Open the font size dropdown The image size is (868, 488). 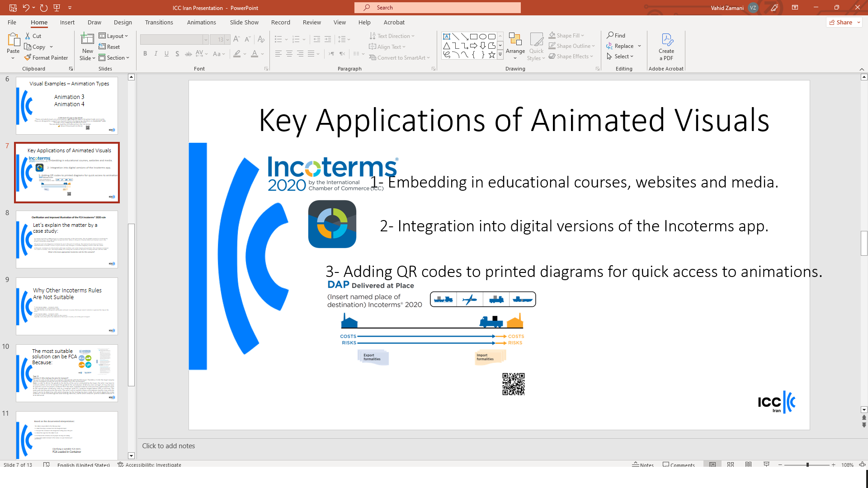[x=227, y=40]
